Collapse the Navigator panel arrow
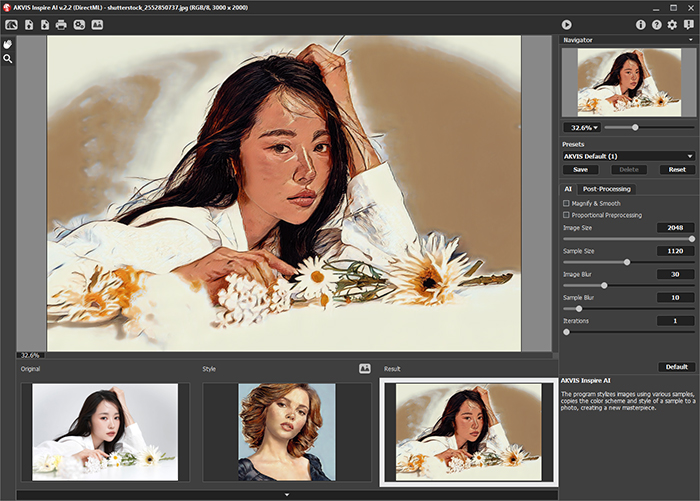 pos(690,40)
